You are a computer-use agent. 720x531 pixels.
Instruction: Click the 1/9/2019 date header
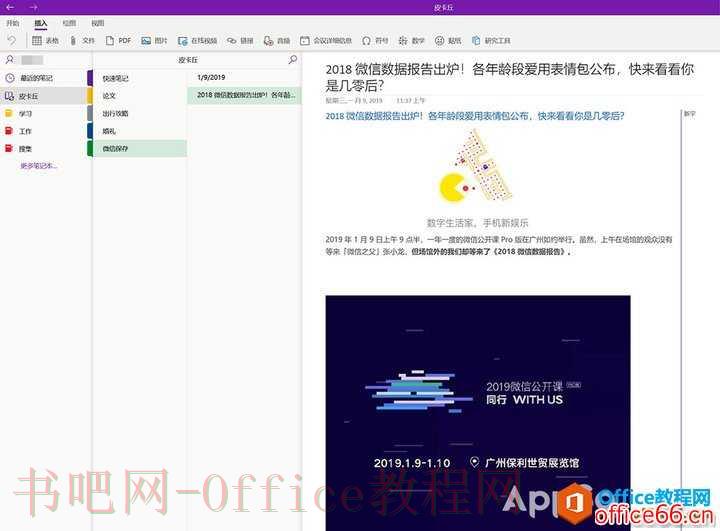coord(211,77)
